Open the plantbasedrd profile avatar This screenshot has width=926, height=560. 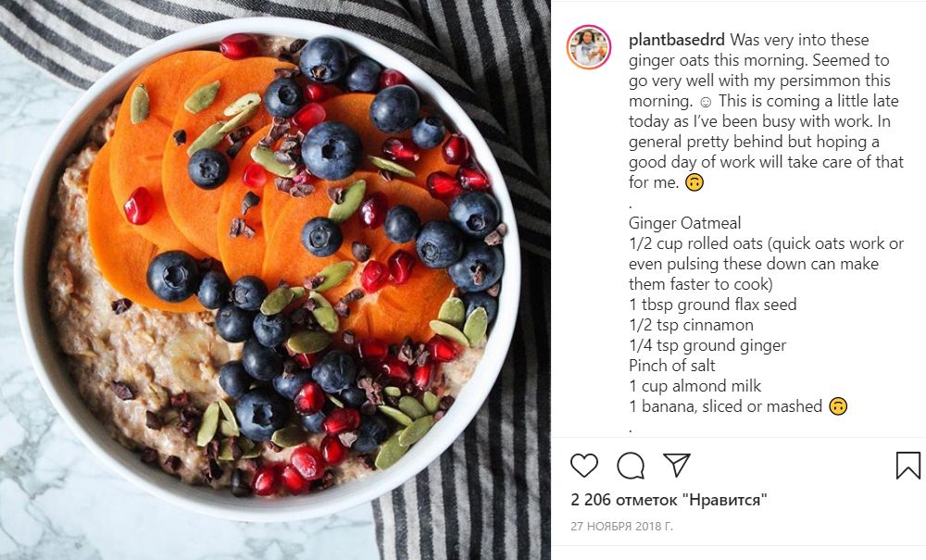(589, 47)
